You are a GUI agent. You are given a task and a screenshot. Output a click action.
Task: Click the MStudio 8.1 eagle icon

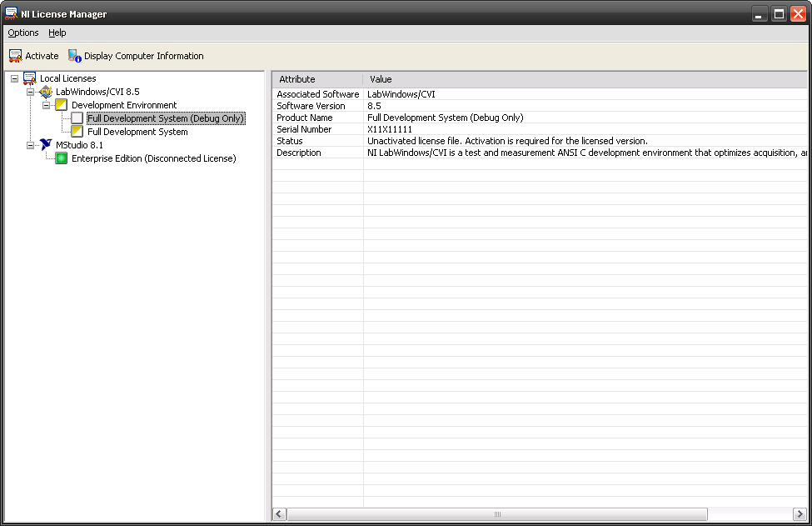click(46, 145)
